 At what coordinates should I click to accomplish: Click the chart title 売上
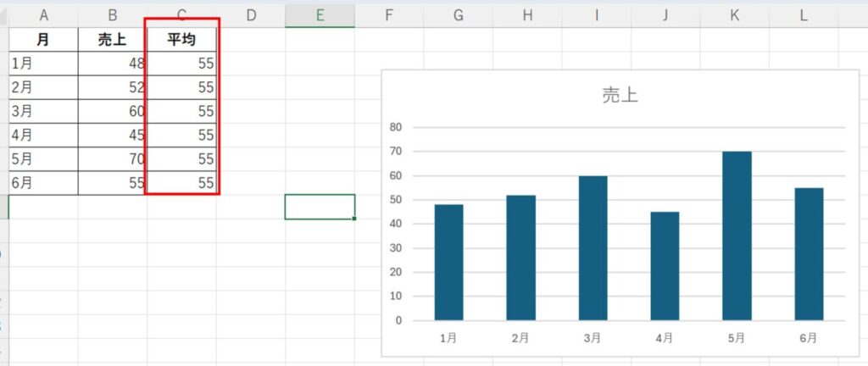coord(620,96)
